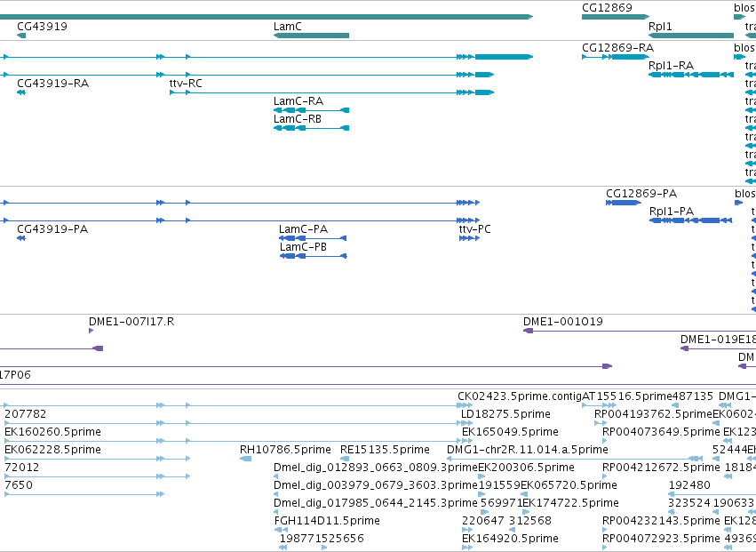Click the DMG1-chr2R.11.014.a.5prime label

tap(528, 449)
